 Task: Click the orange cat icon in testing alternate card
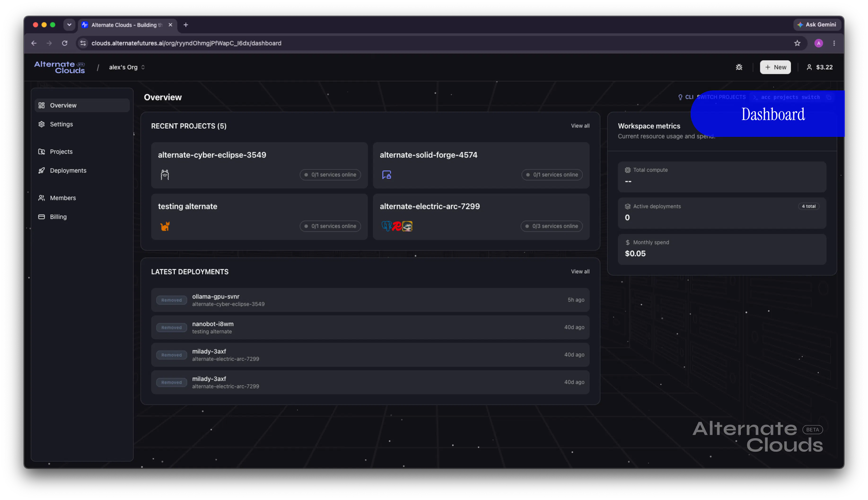click(x=165, y=226)
